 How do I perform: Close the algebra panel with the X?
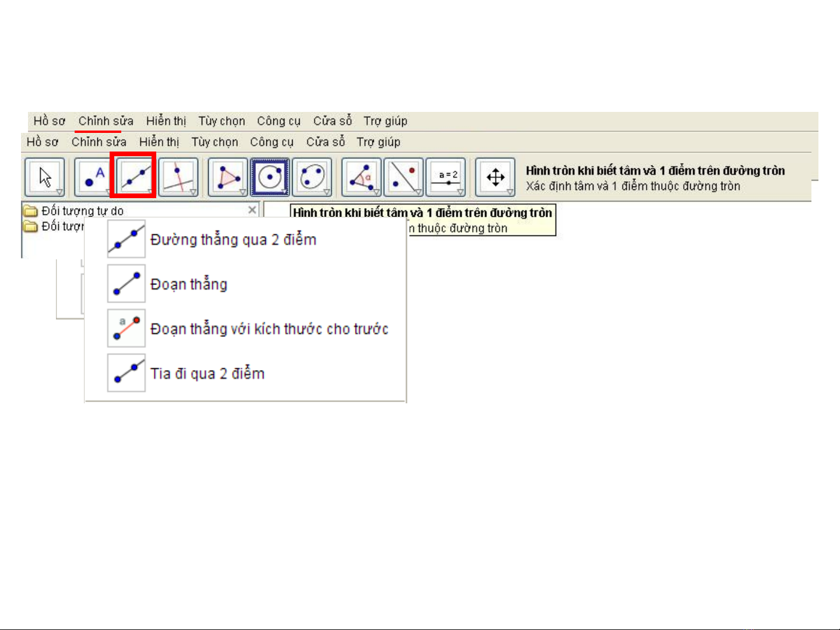(x=252, y=210)
